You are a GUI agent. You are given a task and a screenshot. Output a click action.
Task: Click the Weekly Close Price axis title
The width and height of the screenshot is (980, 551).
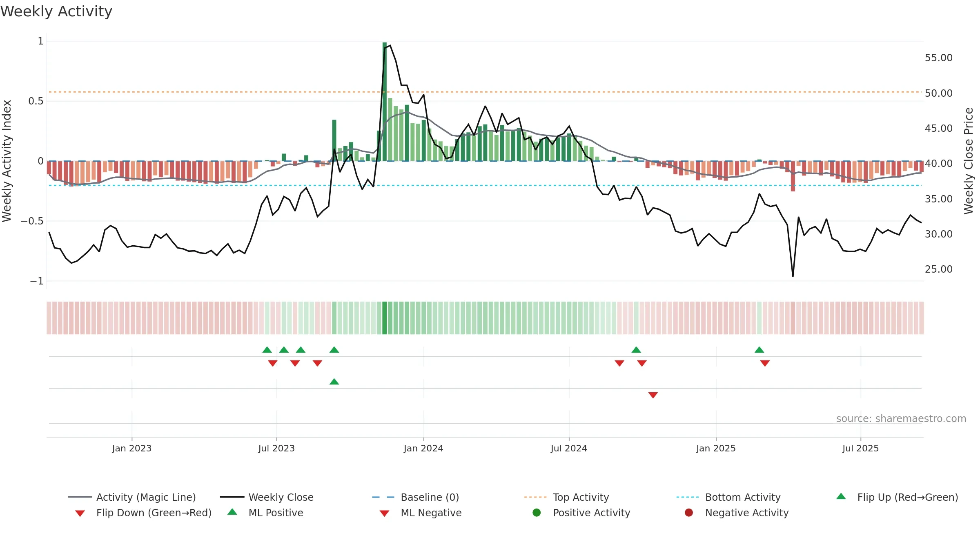tap(969, 161)
